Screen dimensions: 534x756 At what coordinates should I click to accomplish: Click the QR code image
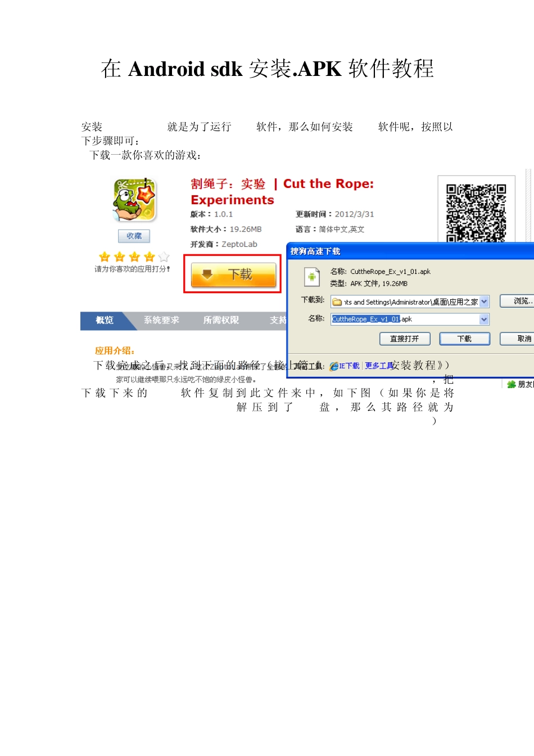(x=476, y=212)
